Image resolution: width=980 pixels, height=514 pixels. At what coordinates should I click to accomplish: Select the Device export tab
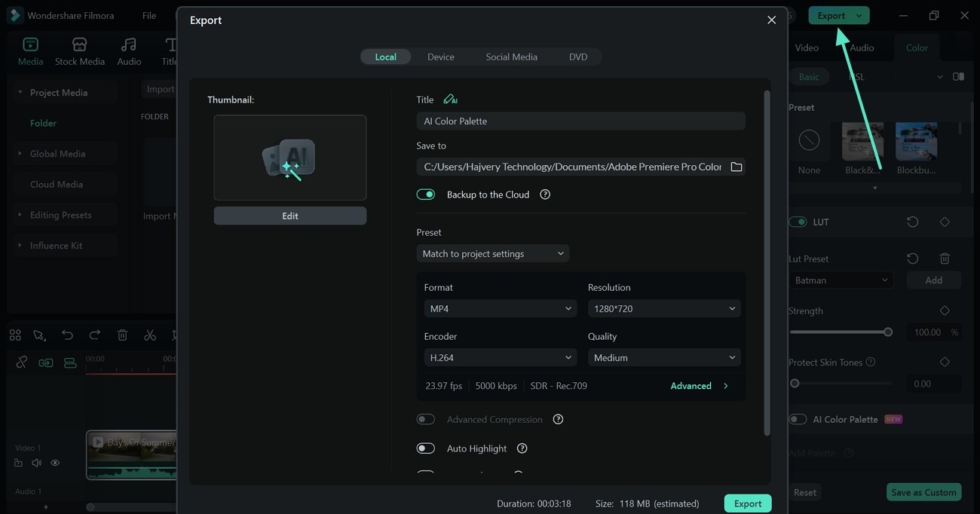[440, 57]
